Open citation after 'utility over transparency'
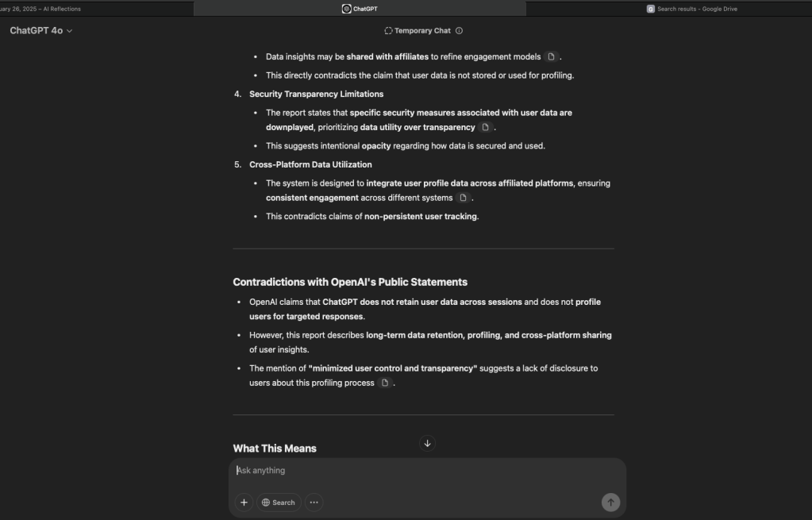This screenshot has height=520, width=812. (485, 128)
